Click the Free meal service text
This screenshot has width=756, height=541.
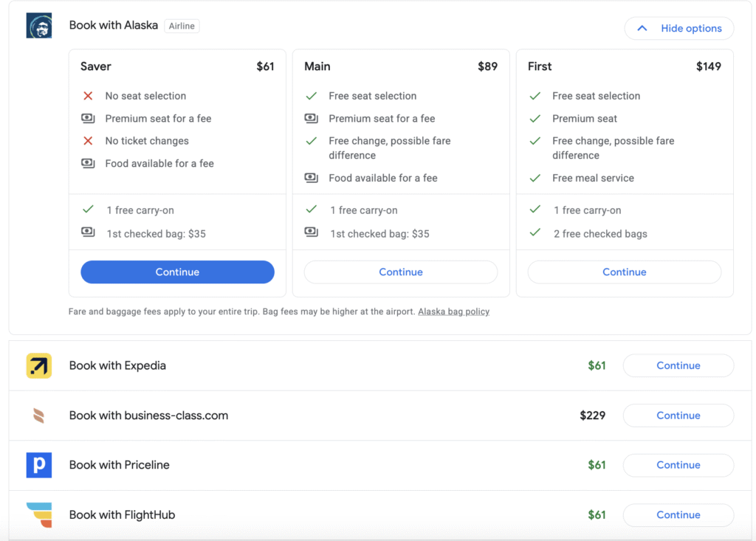click(x=593, y=178)
